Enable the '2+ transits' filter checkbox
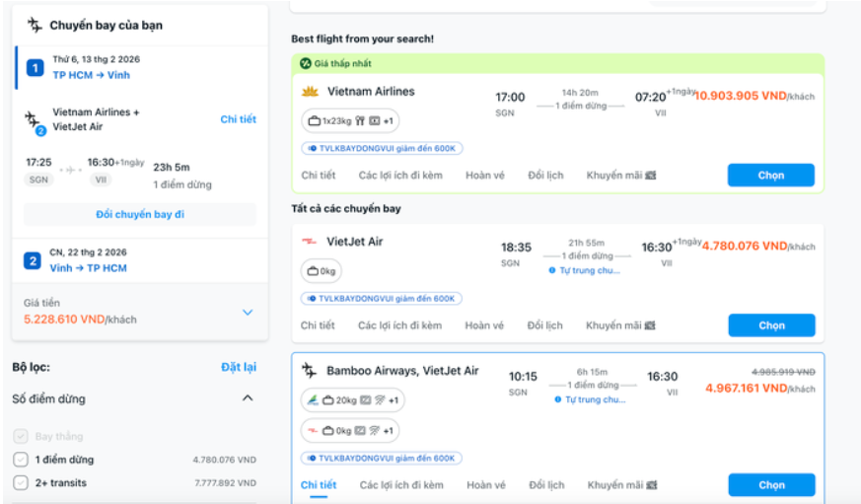 point(21,482)
